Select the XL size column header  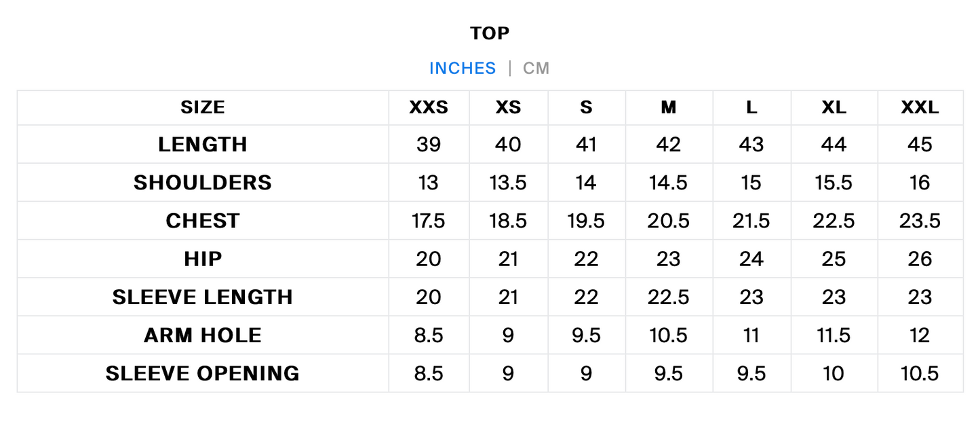coord(834,107)
